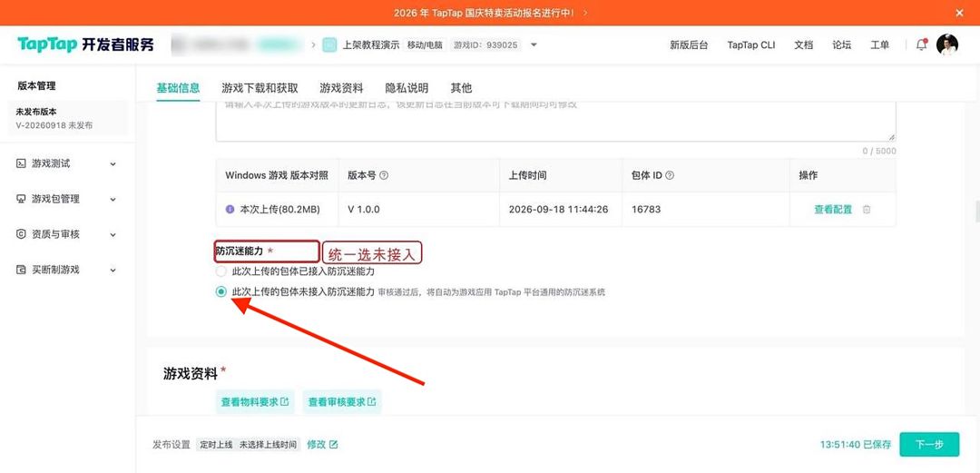Switch to the 游戏资料 tab
The width and height of the screenshot is (980, 473).
tap(341, 87)
